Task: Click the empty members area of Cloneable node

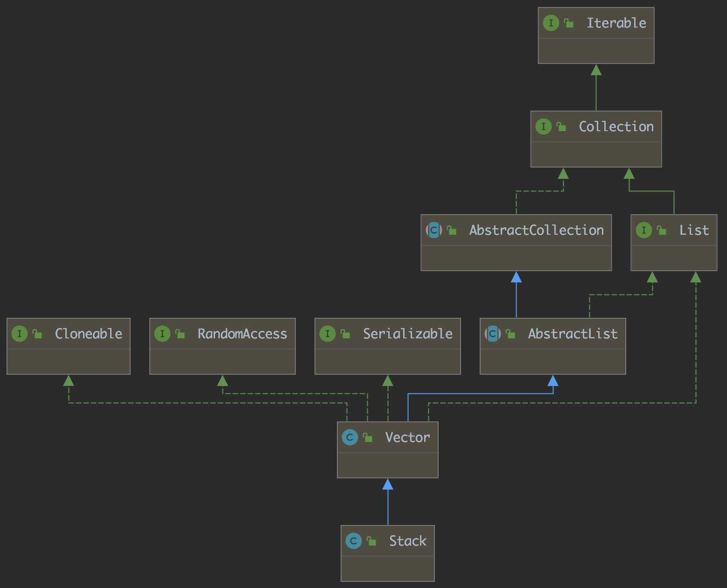Action: (x=69, y=362)
